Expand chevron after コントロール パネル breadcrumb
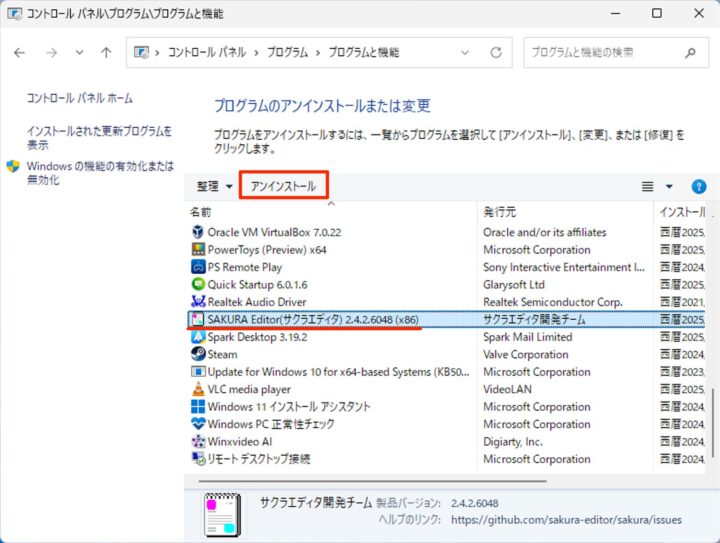Image resolution: width=720 pixels, height=543 pixels. (256, 53)
